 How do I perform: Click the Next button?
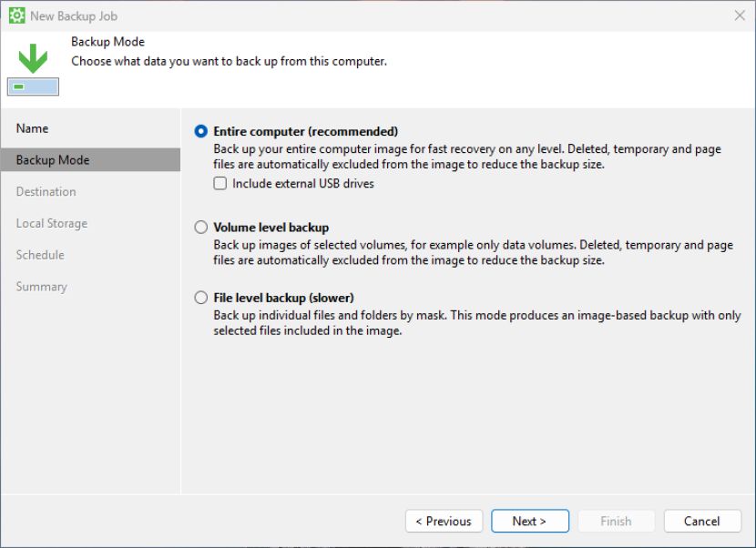pyautogui.click(x=530, y=521)
